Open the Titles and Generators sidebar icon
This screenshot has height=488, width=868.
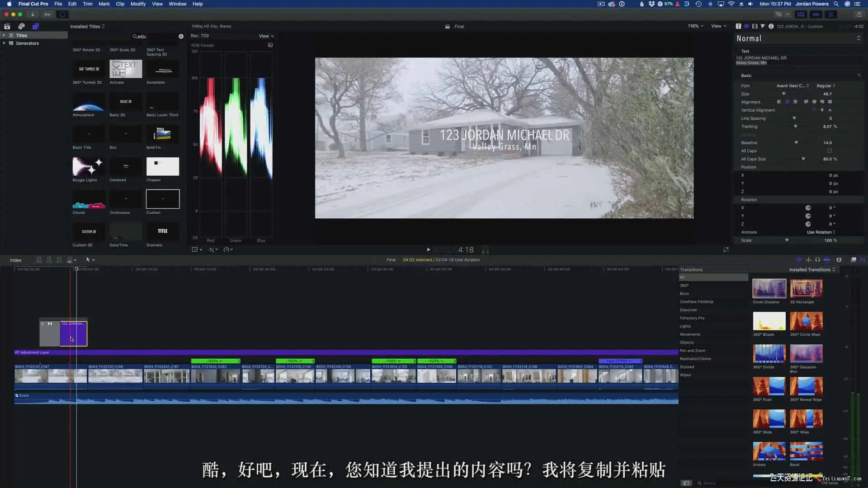coord(36,26)
